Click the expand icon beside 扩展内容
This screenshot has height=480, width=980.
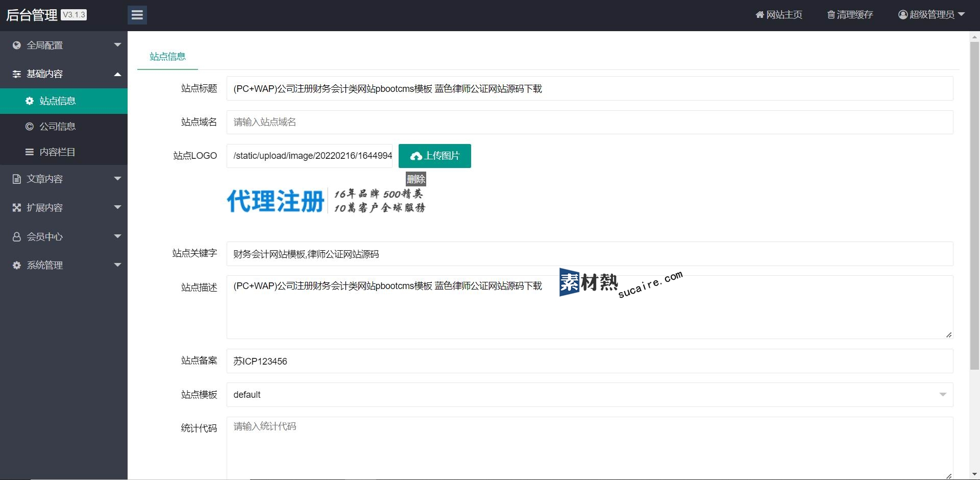17,208
